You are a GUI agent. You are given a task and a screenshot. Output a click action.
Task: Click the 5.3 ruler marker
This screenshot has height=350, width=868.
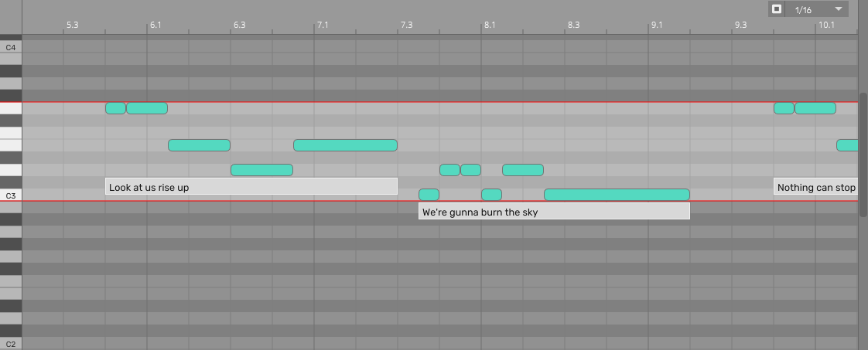[x=72, y=25]
